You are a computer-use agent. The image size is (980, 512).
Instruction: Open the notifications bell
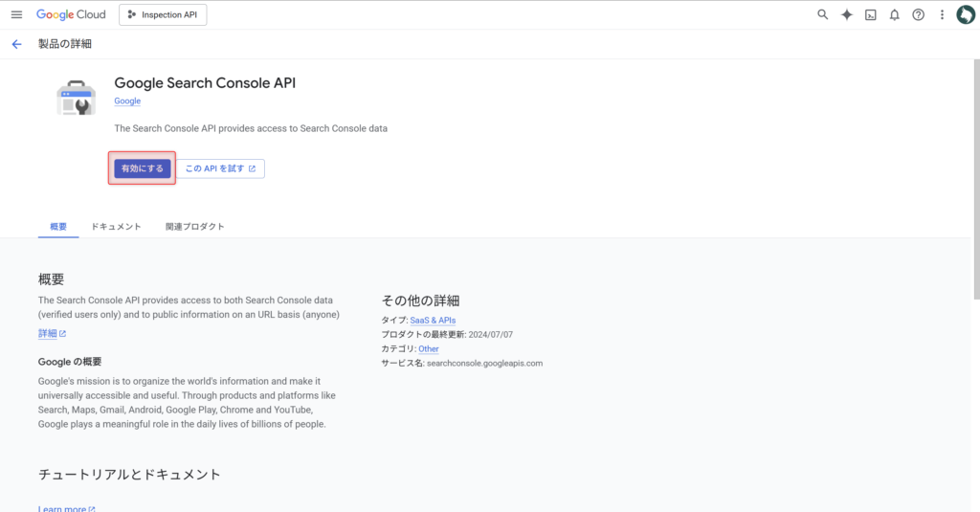click(x=895, y=14)
